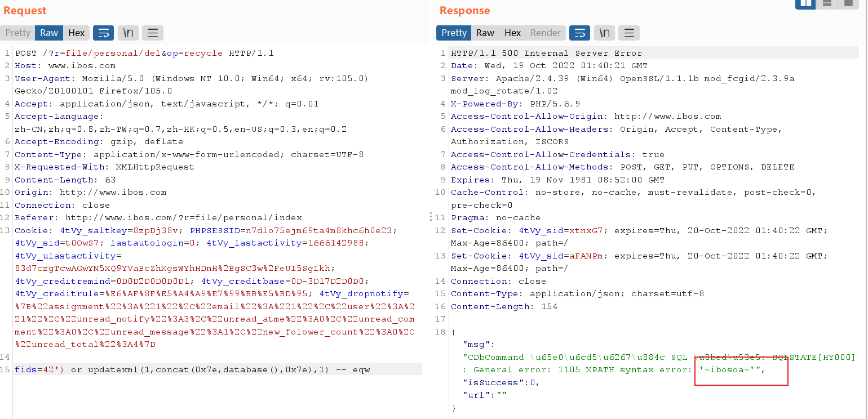This screenshot has height=419, width=868.
Task: Click the Access-Control-Allow-Origin response header
Action: (586, 117)
